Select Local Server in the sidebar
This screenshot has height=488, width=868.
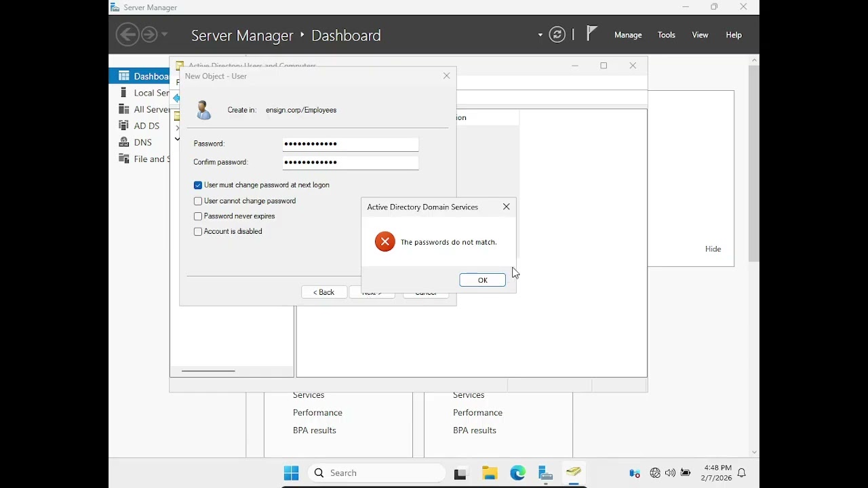(x=139, y=93)
